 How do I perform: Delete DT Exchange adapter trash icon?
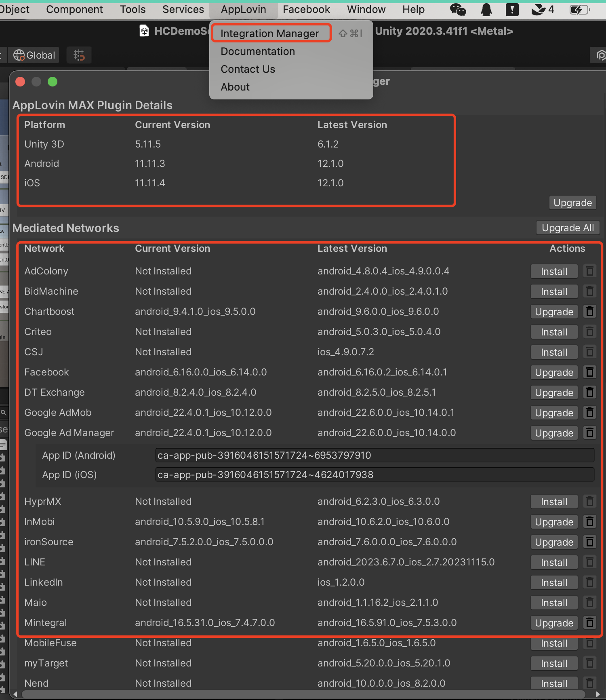tap(590, 392)
